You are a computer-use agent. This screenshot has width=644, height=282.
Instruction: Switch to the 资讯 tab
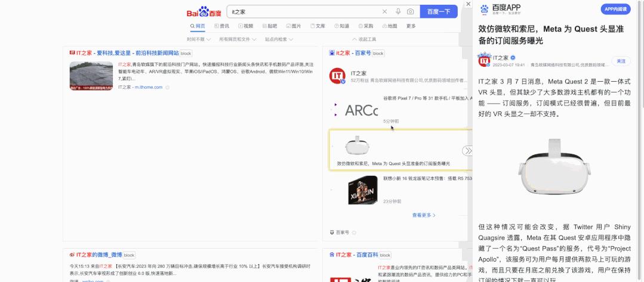(x=222, y=26)
